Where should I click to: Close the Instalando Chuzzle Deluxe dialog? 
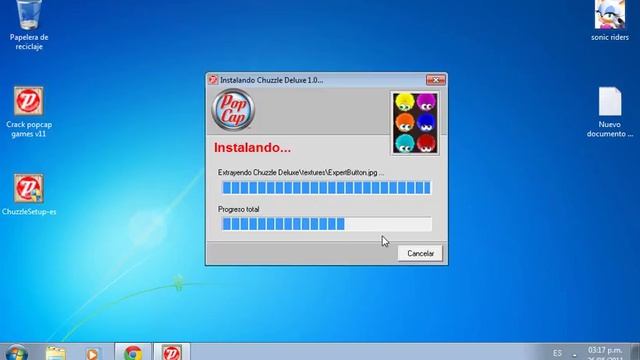point(436,80)
